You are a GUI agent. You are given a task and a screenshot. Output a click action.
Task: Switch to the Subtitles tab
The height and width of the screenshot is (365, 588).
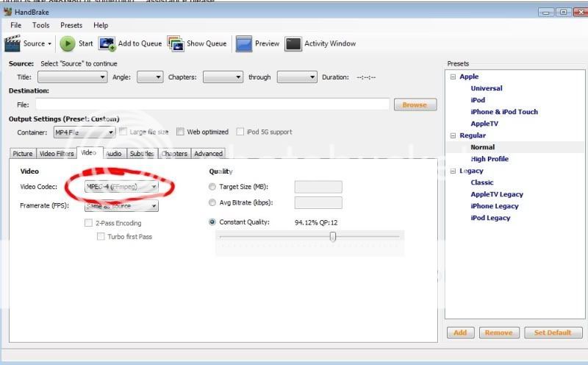coord(142,154)
